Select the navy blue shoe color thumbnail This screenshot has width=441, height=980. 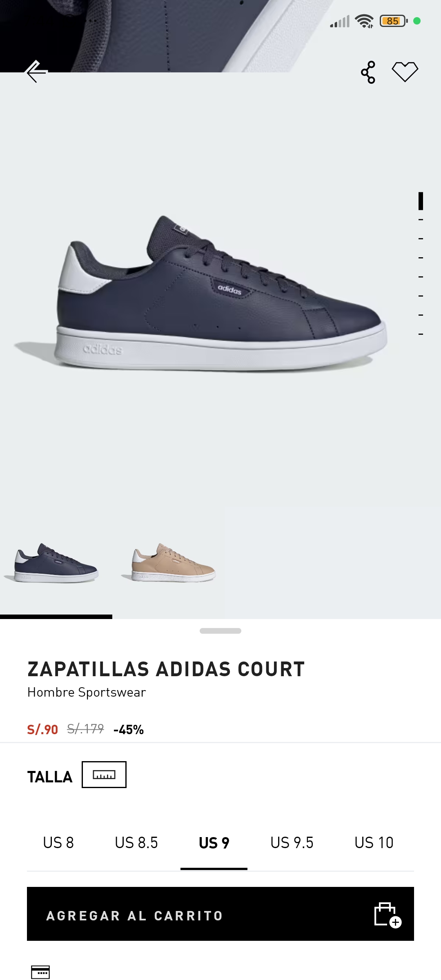click(51, 563)
